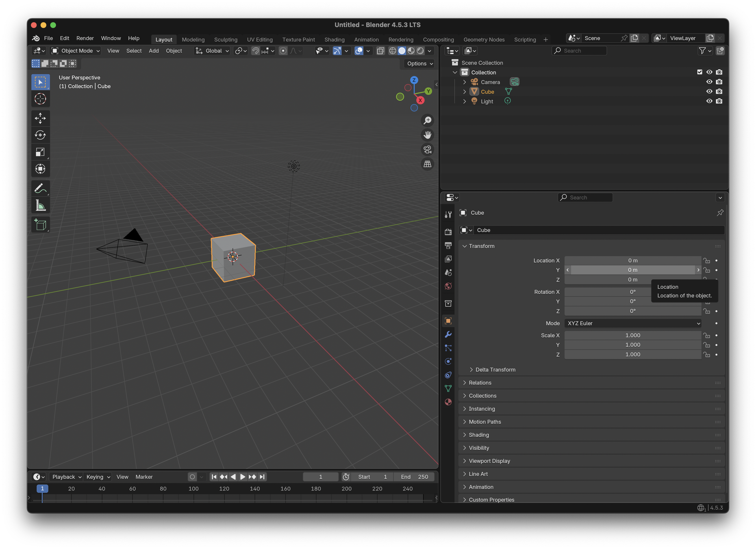Activate the Rotate tool
This screenshot has width=756, height=549.
click(40, 135)
